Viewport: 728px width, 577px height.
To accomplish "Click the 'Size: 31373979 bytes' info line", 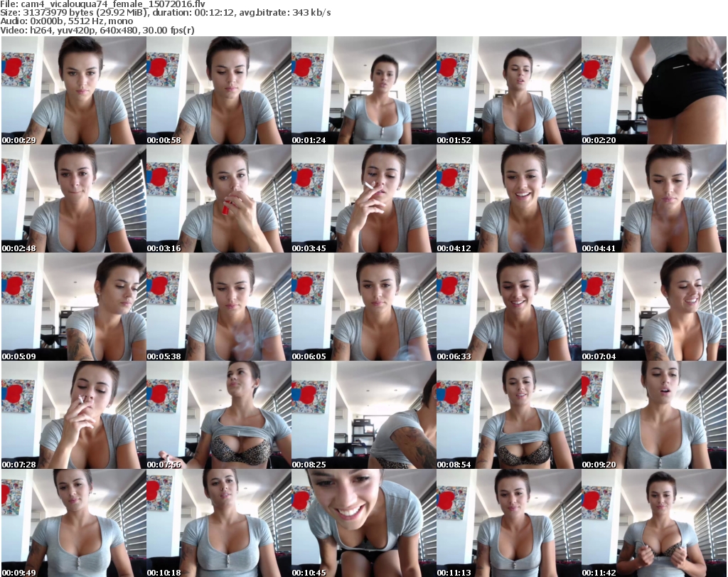I will [x=166, y=13].
